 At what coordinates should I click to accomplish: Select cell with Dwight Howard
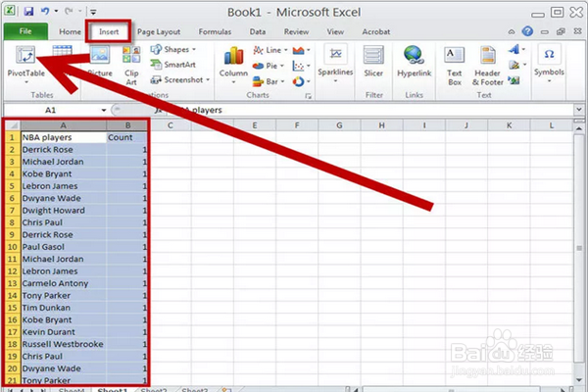click(64, 211)
